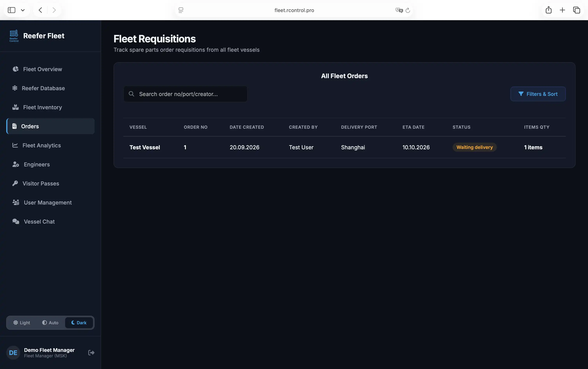Reload the page with refresh icon
This screenshot has height=369, width=588.
click(408, 10)
